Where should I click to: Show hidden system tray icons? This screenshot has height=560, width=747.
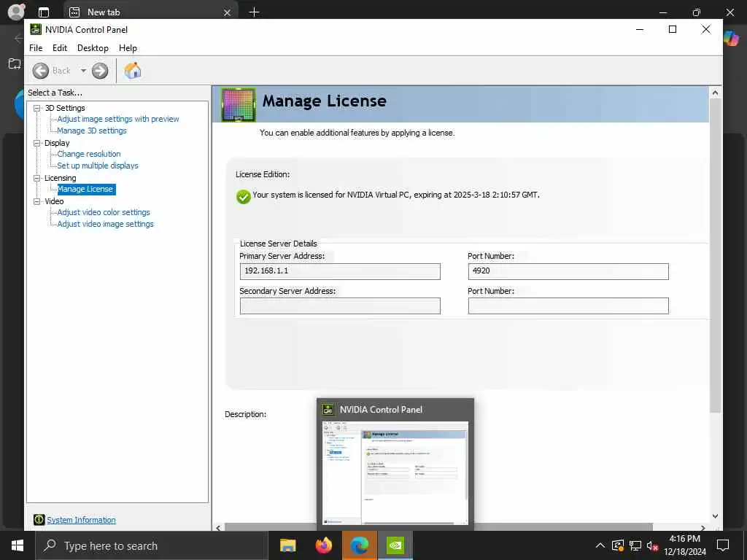coord(600,545)
